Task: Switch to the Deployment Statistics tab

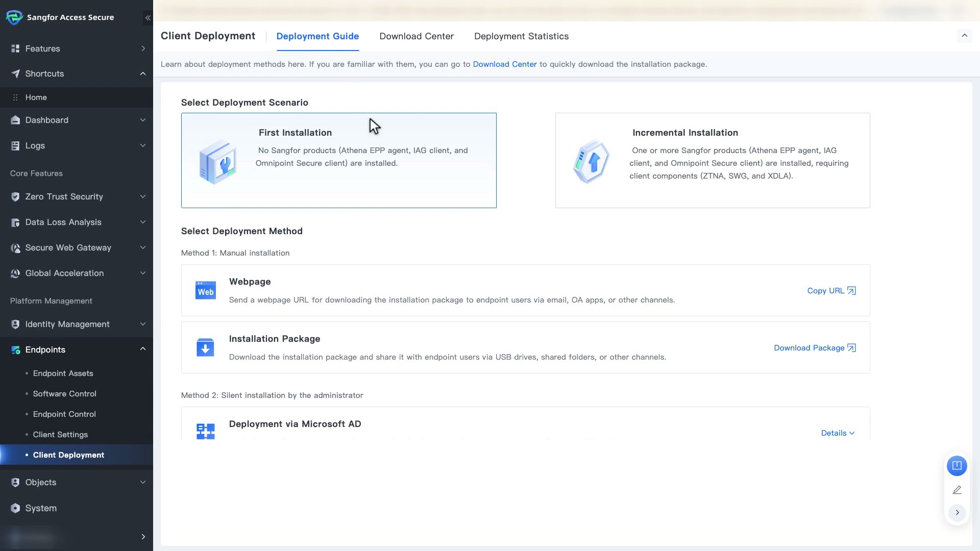Action: pyautogui.click(x=521, y=36)
